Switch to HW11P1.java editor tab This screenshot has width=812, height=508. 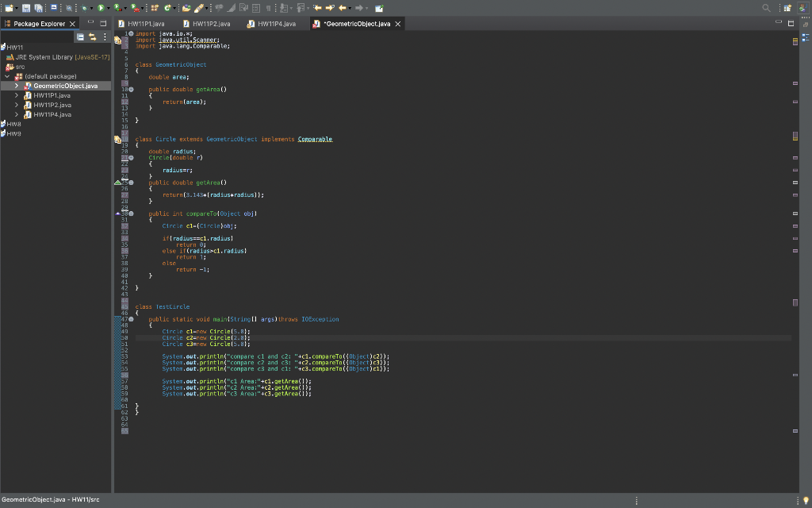click(141, 24)
